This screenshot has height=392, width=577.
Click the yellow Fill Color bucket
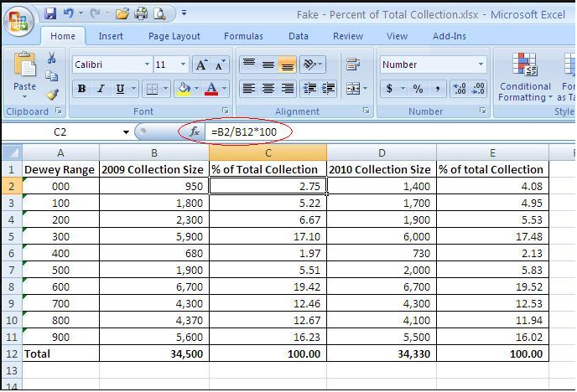pos(183,89)
